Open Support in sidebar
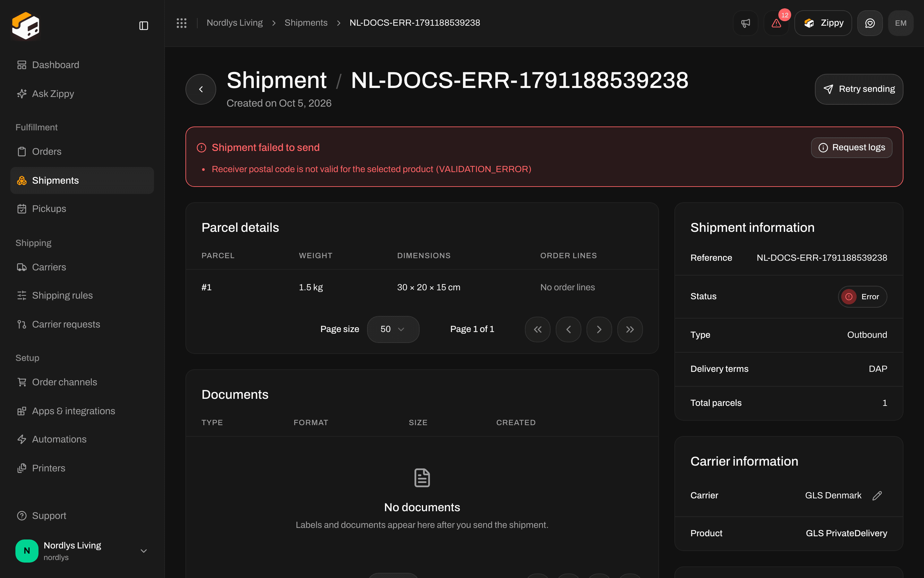The height and width of the screenshot is (578, 924). point(82,516)
